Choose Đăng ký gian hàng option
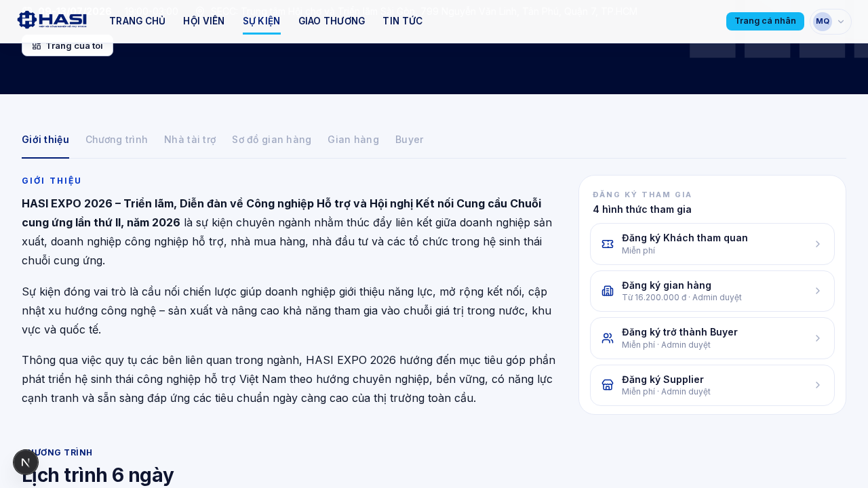 pos(712,291)
